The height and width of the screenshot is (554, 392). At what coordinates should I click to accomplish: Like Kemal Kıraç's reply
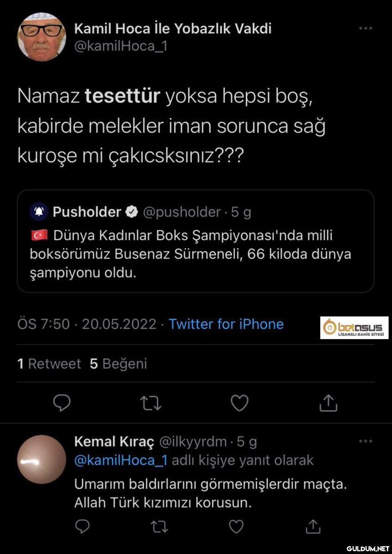pos(236,526)
